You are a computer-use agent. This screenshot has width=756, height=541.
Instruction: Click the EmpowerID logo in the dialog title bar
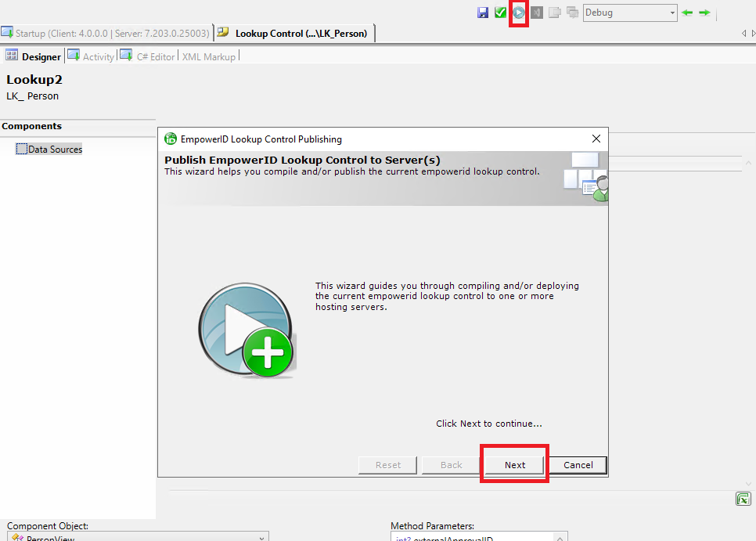[x=170, y=139]
